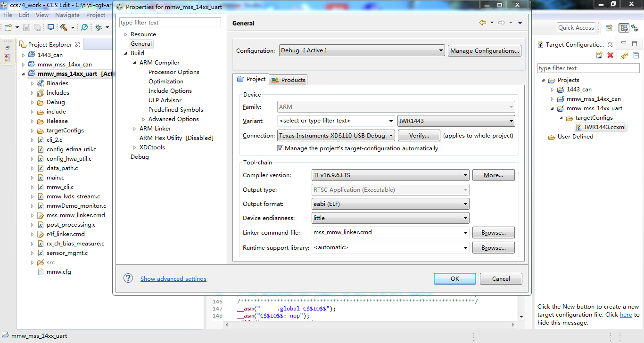
Task: Switch to CCS Debug perspective icon
Action: click(635, 28)
